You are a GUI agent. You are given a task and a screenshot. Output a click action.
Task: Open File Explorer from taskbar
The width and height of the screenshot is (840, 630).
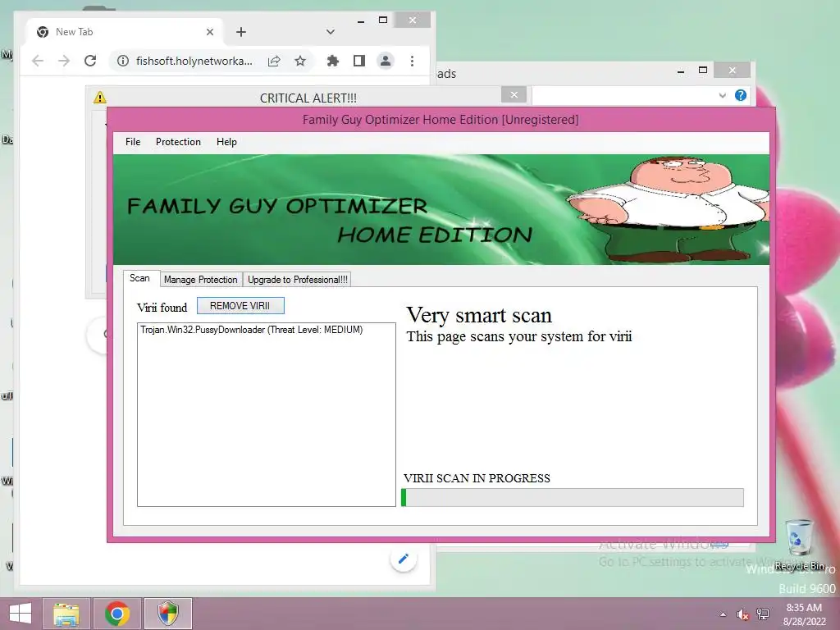pyautogui.click(x=66, y=614)
